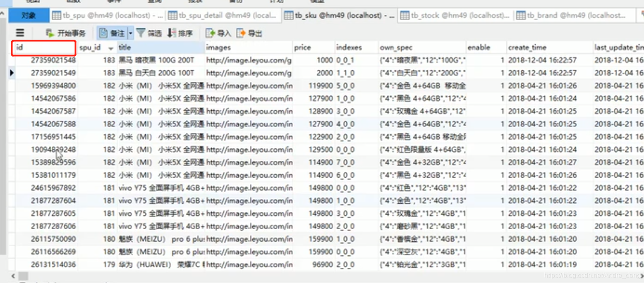Click own_spec cell containing 磨砂黑

pos(423,227)
